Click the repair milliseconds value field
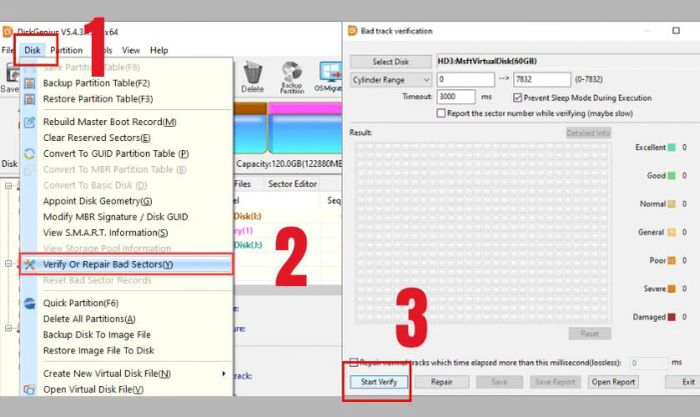700x417 pixels. (x=649, y=363)
